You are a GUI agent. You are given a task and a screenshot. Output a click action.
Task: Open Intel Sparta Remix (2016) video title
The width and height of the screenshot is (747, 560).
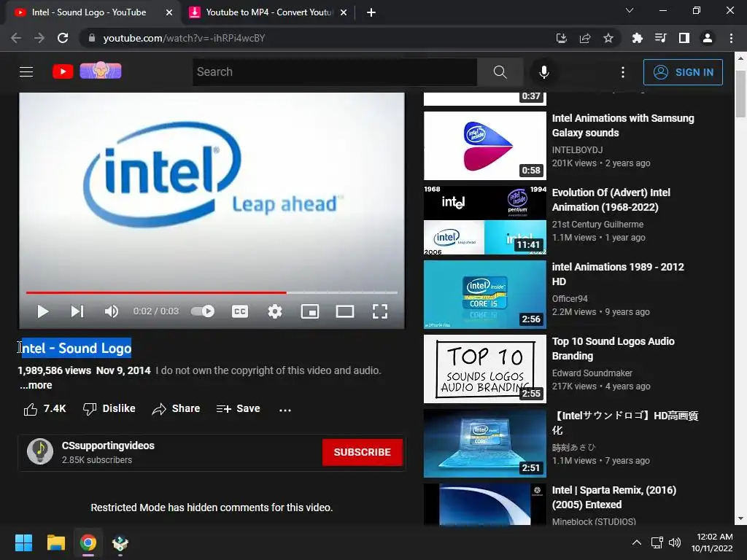pos(614,497)
